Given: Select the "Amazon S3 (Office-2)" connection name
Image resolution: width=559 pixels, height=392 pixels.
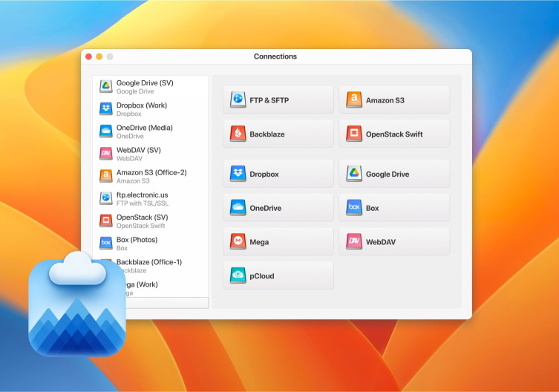Looking at the screenshot, I should (x=151, y=173).
